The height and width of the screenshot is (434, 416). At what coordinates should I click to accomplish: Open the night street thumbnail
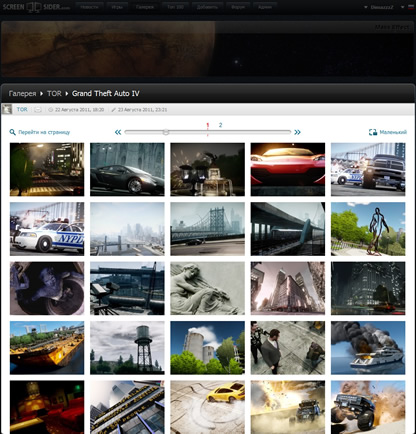47,169
